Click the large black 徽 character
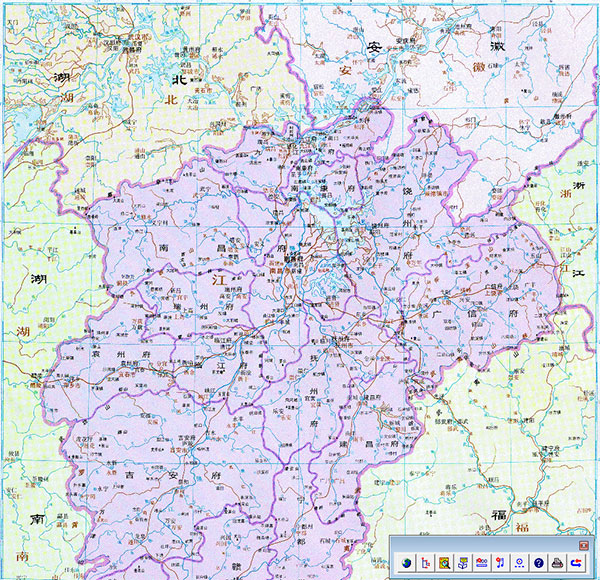Screen dimensions: 600x580 [x=494, y=46]
